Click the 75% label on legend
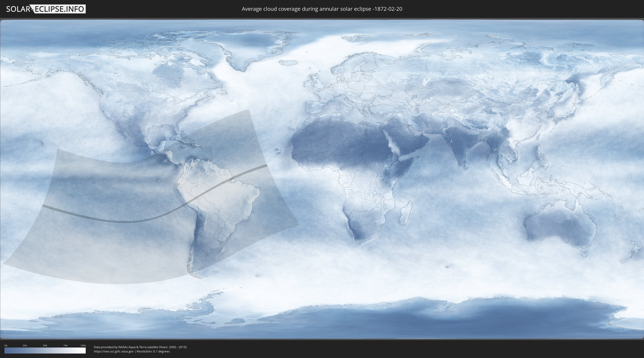 pos(65,345)
